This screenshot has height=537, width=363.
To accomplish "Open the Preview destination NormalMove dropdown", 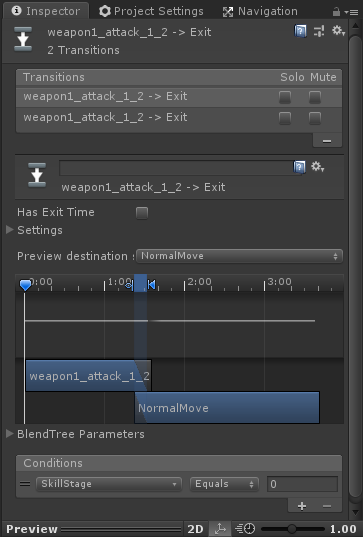I will [x=239, y=256].
